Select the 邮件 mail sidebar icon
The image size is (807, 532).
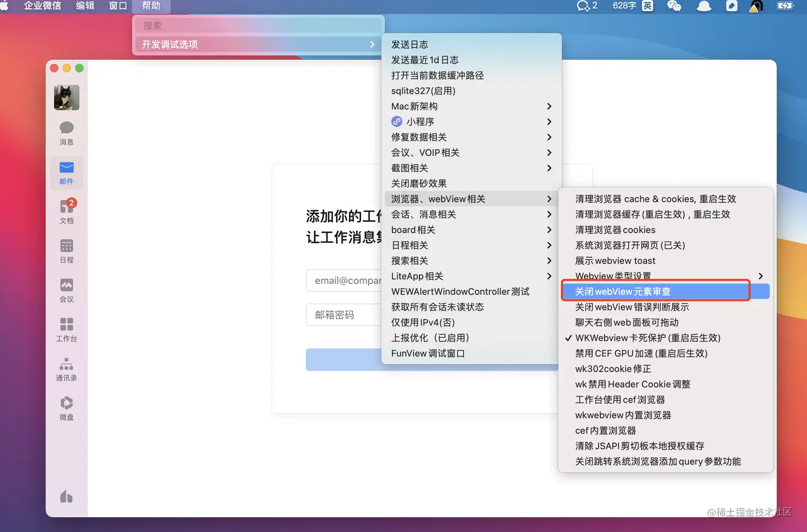coord(66,172)
